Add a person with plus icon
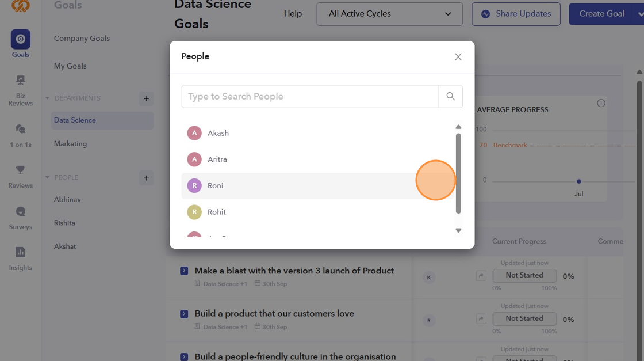Viewport: 644px width, 361px height. [146, 178]
